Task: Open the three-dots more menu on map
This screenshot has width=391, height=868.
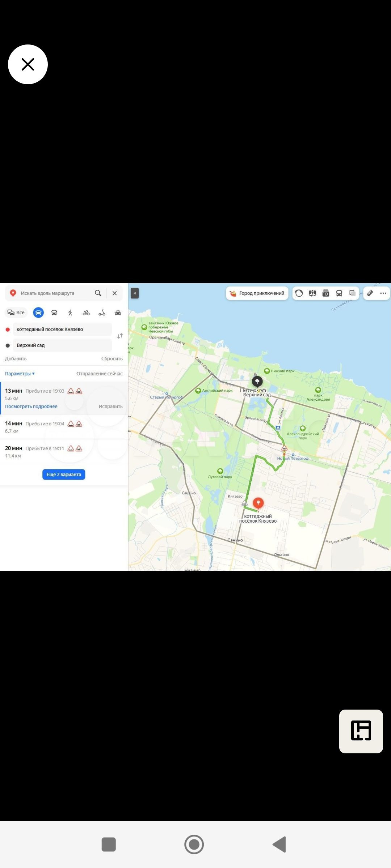Action: pyautogui.click(x=383, y=293)
